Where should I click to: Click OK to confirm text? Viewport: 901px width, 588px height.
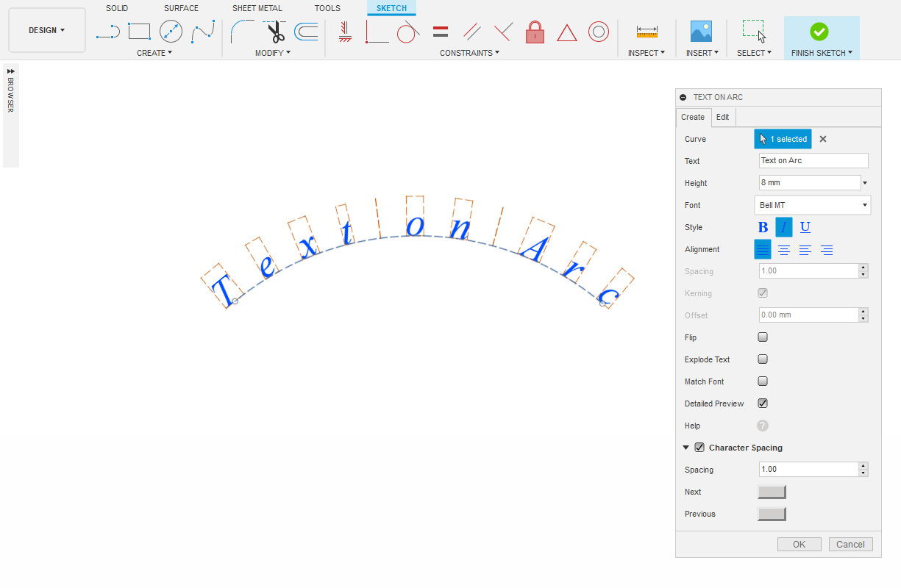point(799,545)
